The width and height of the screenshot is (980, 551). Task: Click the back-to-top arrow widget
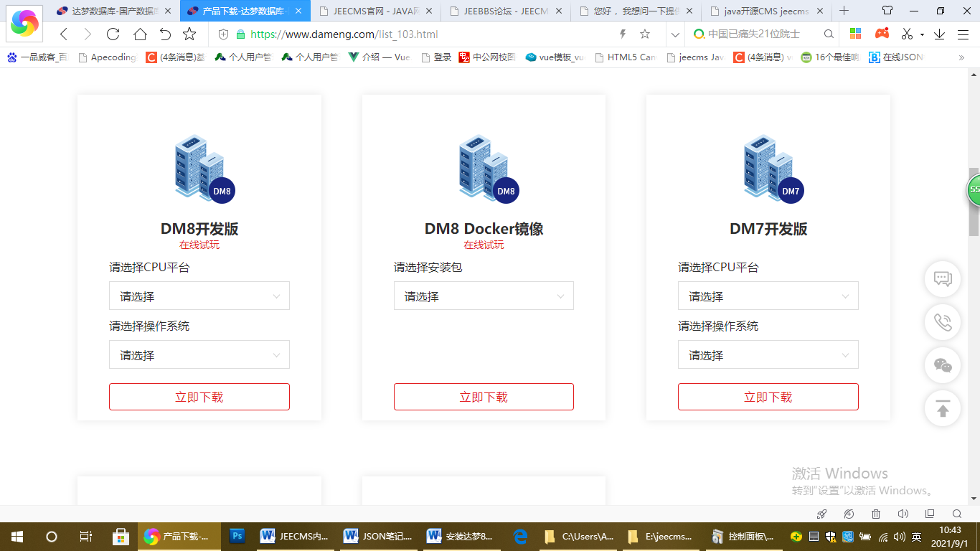click(943, 409)
